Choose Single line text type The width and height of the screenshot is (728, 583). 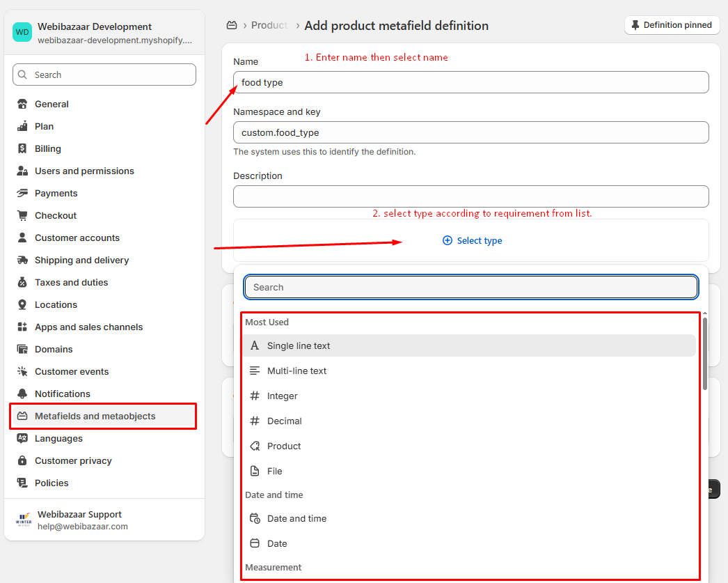tap(299, 346)
